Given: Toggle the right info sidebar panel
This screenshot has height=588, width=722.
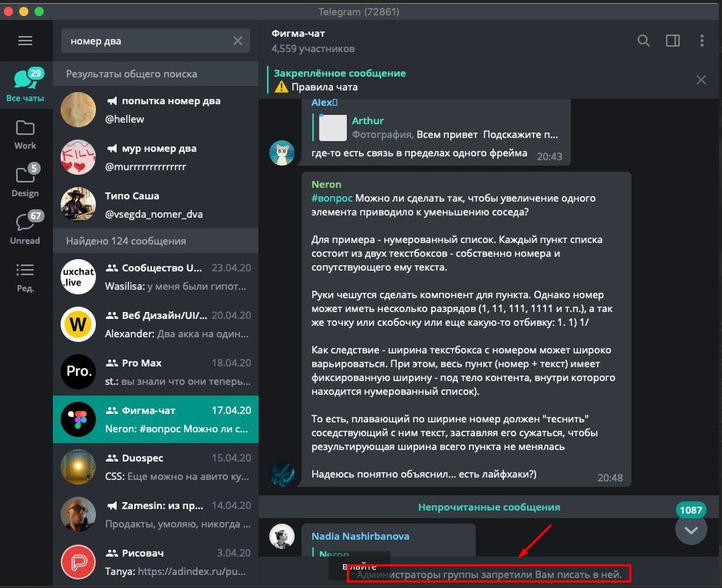Looking at the screenshot, I should (x=673, y=41).
